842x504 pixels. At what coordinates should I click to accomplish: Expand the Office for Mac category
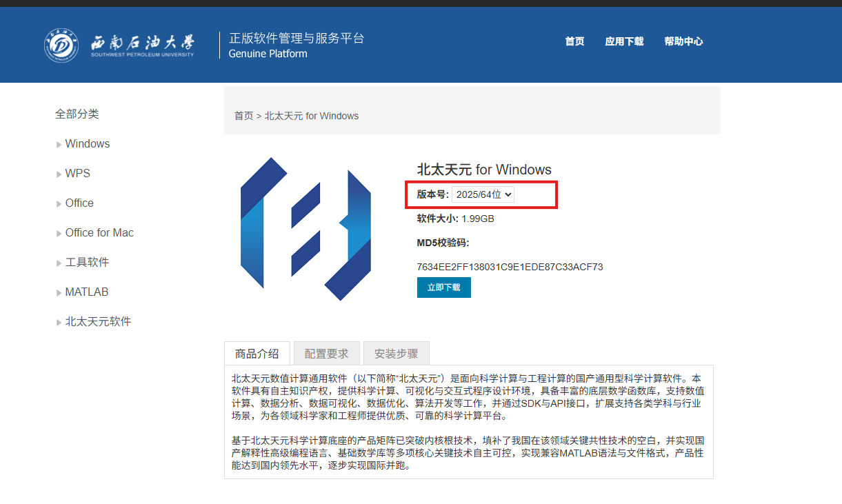[x=99, y=232]
